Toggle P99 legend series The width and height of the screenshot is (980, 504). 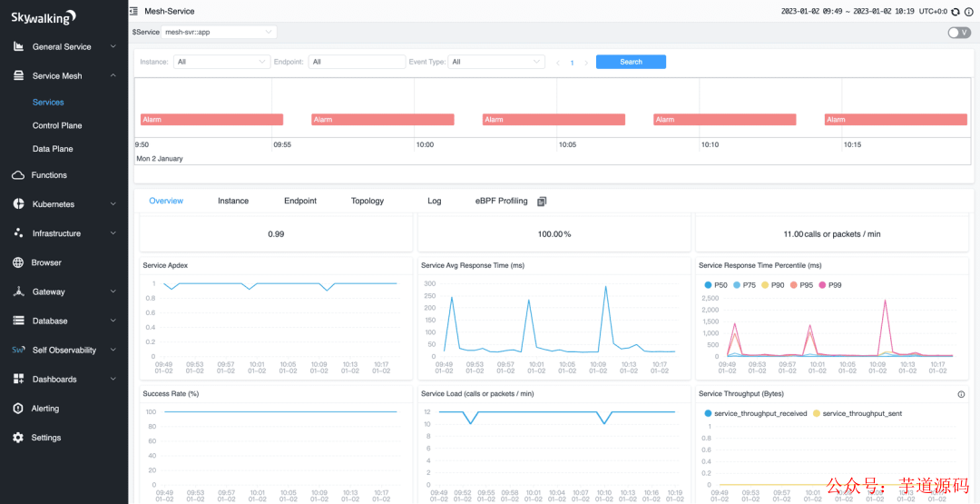point(829,285)
